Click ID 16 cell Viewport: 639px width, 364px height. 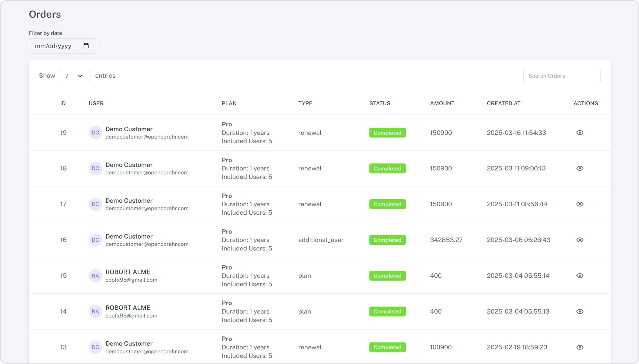pyautogui.click(x=63, y=240)
